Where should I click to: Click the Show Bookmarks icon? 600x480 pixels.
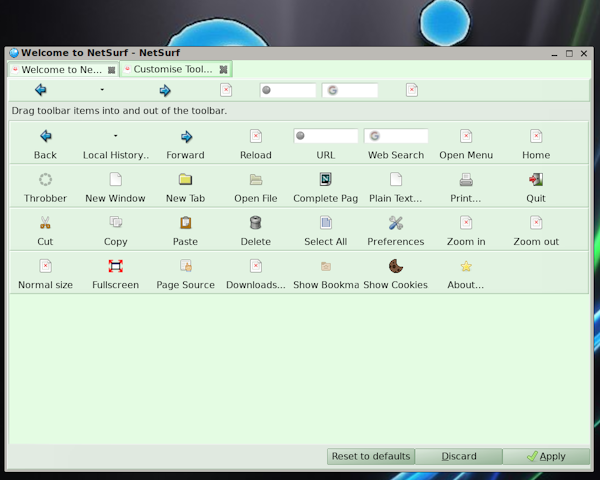[326, 266]
